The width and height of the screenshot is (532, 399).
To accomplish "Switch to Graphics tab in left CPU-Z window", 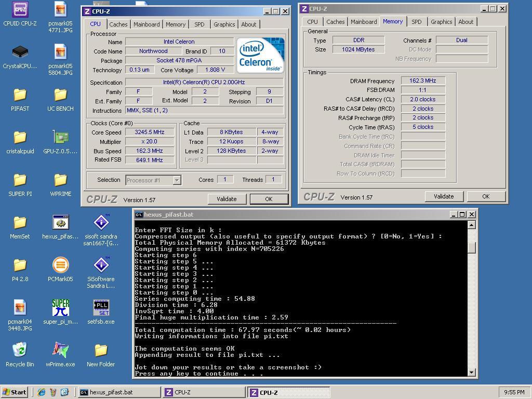I will coord(224,24).
